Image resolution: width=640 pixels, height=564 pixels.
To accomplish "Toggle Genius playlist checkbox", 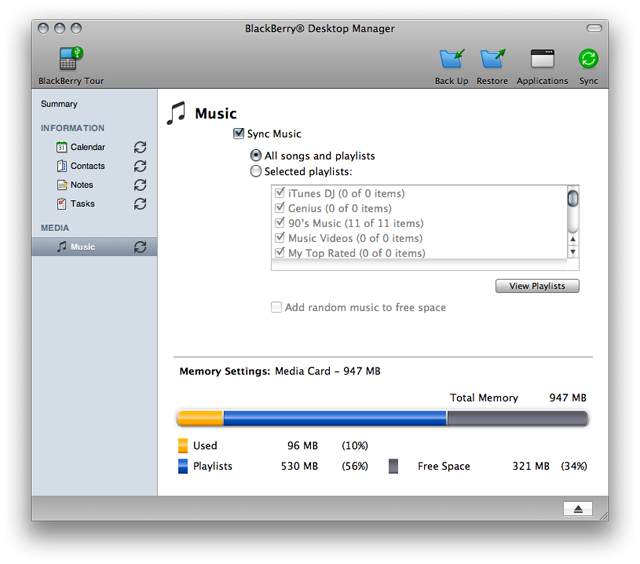I will point(280,208).
